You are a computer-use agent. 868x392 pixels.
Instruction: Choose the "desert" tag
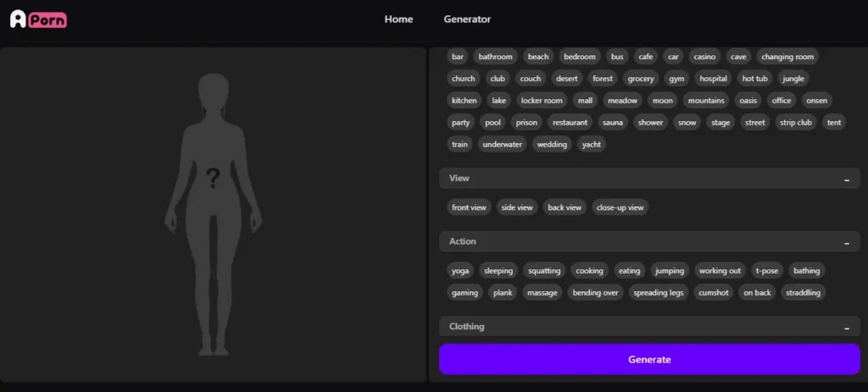tap(567, 79)
